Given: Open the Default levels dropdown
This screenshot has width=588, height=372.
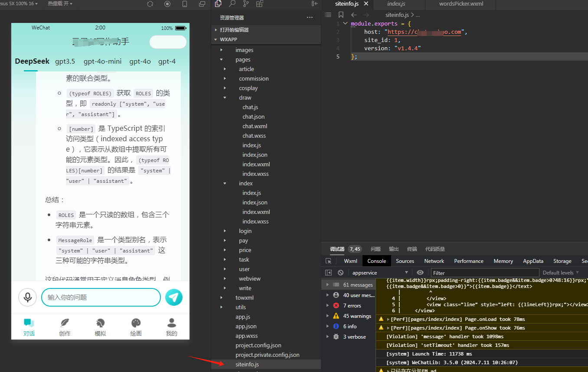Looking at the screenshot, I should pyautogui.click(x=561, y=273).
